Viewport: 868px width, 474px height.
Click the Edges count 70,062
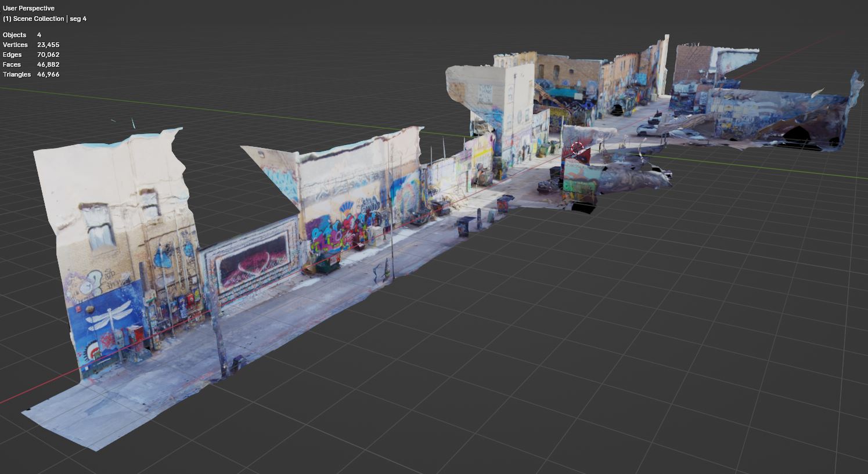(48, 55)
